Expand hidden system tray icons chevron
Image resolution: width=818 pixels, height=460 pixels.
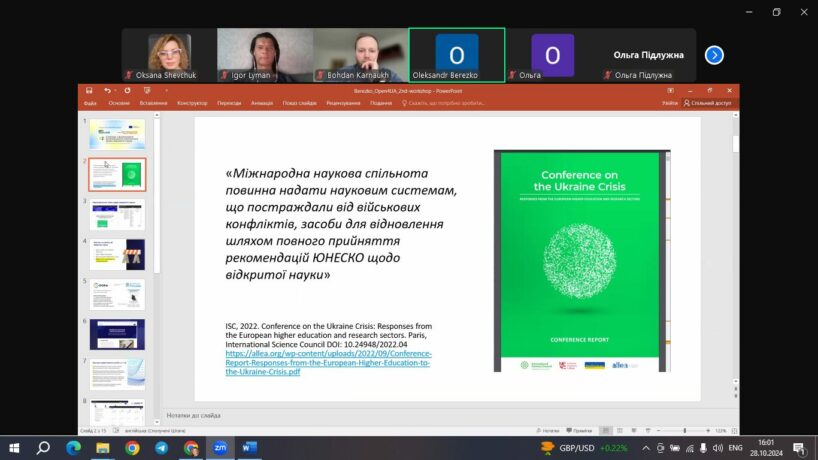coord(647,448)
